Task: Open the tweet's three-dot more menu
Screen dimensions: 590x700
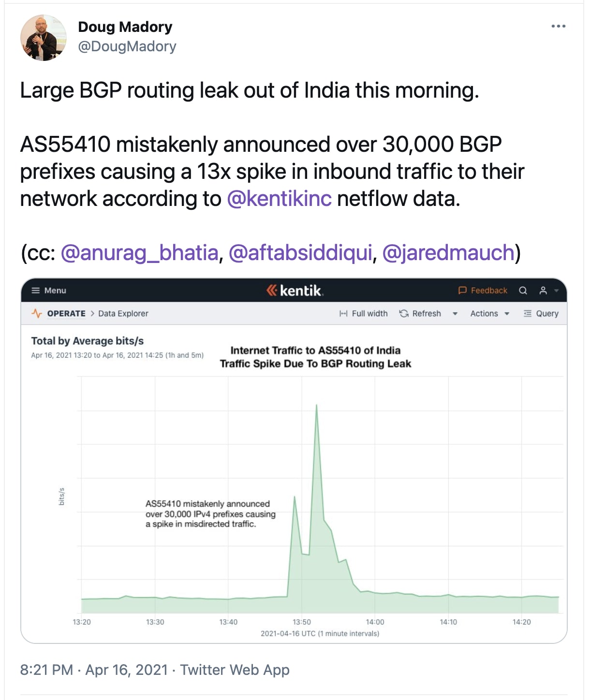Action: tap(558, 26)
